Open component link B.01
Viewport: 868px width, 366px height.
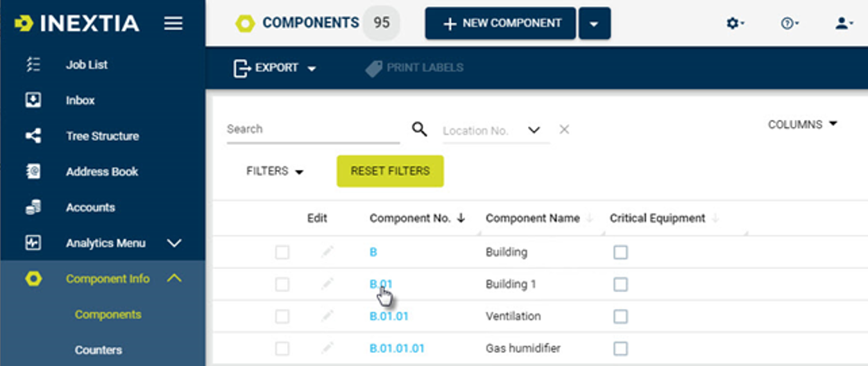point(381,284)
